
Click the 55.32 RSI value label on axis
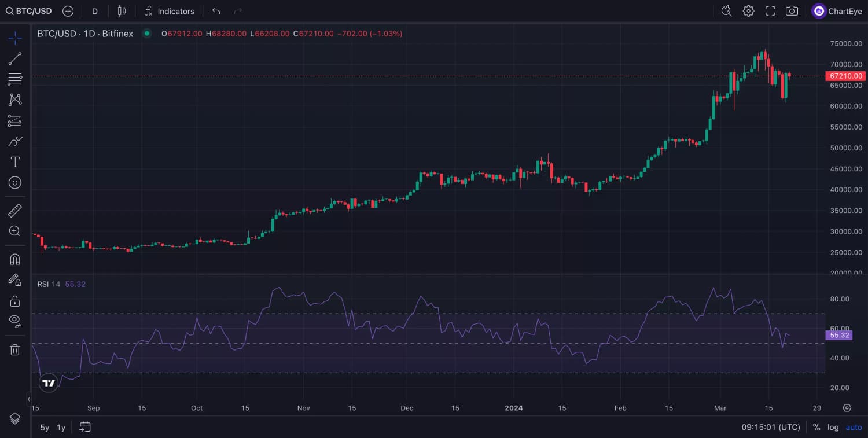[x=838, y=335]
